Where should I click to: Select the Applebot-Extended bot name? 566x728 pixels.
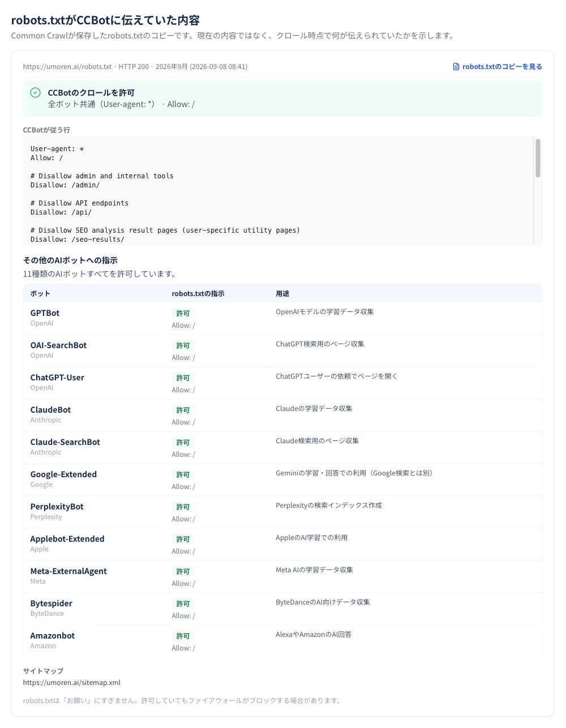[x=67, y=539]
